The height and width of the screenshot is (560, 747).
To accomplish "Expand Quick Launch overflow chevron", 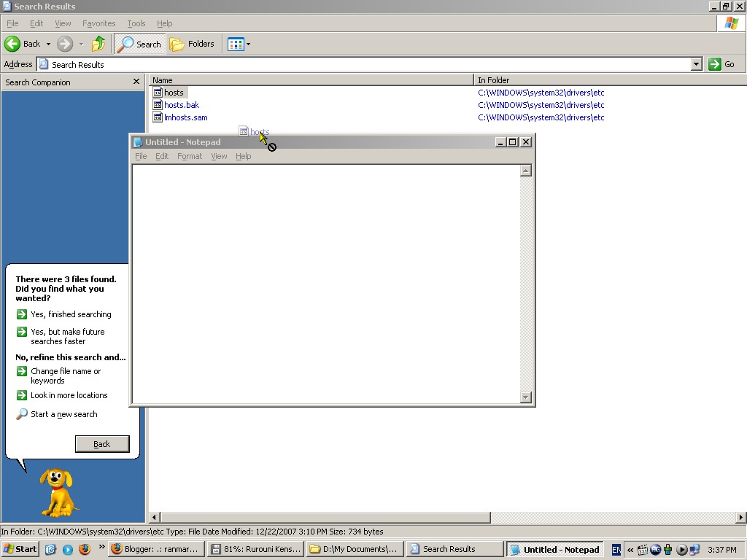I will coord(101,547).
